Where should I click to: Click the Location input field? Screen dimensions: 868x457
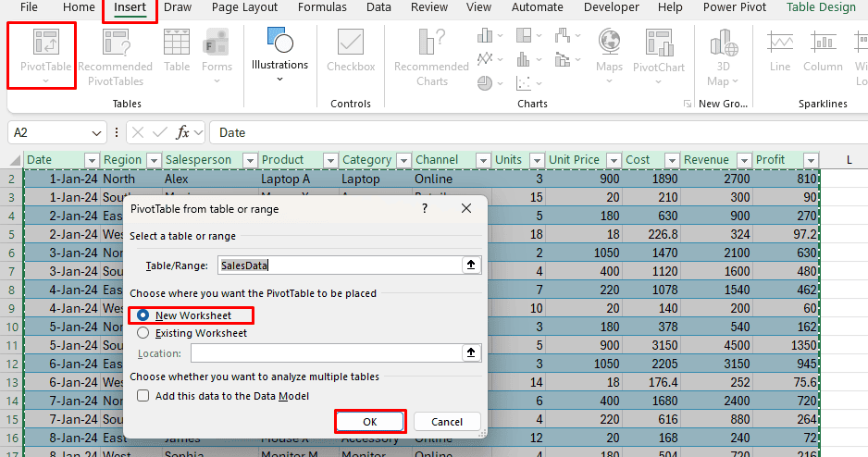point(326,353)
